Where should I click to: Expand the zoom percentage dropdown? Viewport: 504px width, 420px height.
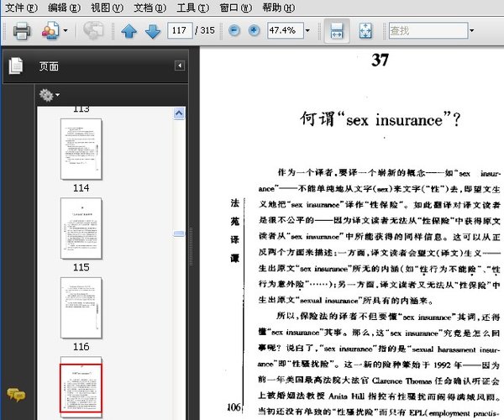pos(307,31)
